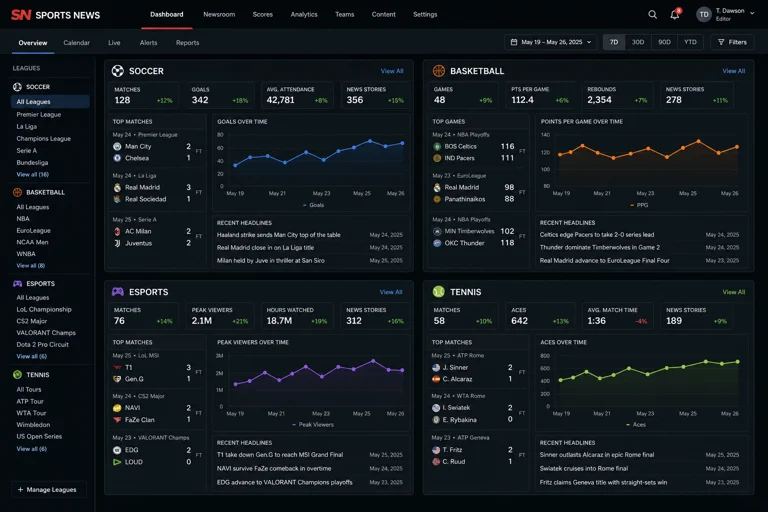The image size is (768, 512).
Task: Switch to the Live tab
Action: pos(114,43)
